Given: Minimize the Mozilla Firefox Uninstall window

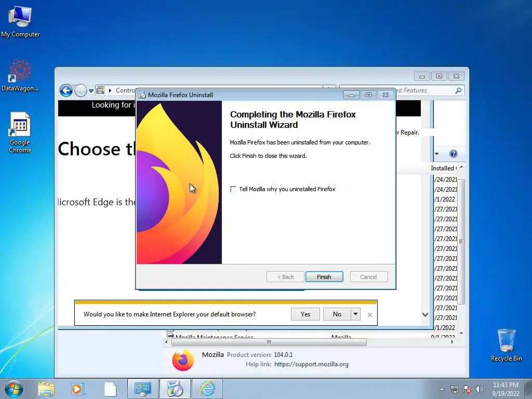Looking at the screenshot, I should pyautogui.click(x=351, y=95).
